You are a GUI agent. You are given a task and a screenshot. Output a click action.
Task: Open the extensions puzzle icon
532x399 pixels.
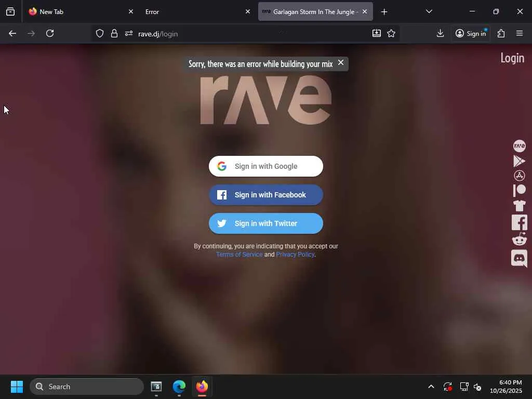coord(501,33)
